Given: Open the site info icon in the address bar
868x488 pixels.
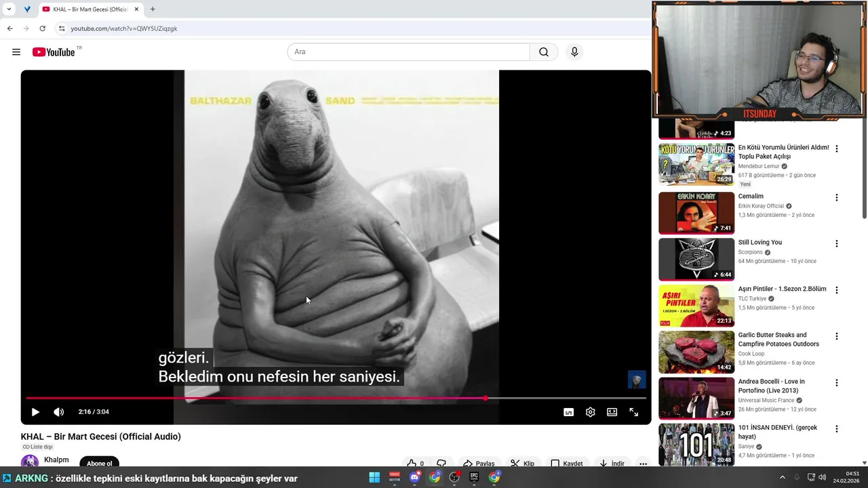Looking at the screenshot, I should pyautogui.click(x=61, y=28).
